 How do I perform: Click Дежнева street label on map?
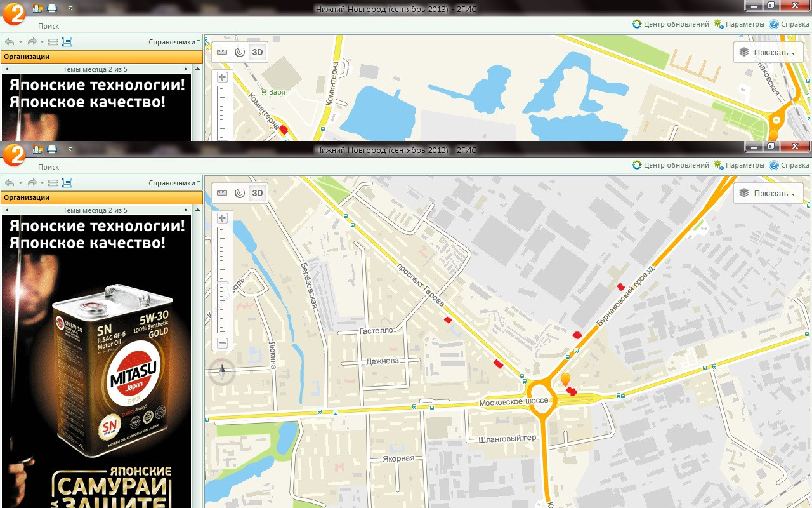(x=382, y=361)
